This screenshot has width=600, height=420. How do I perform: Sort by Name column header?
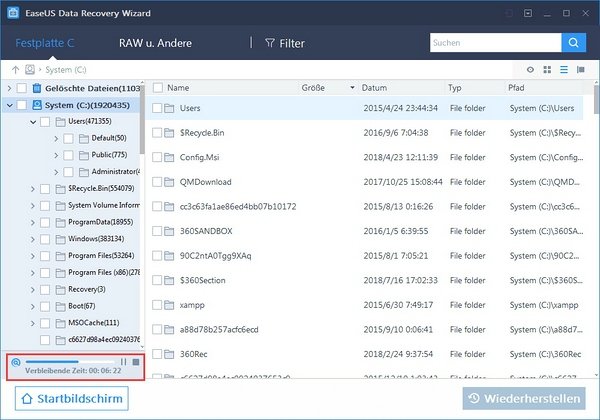178,88
